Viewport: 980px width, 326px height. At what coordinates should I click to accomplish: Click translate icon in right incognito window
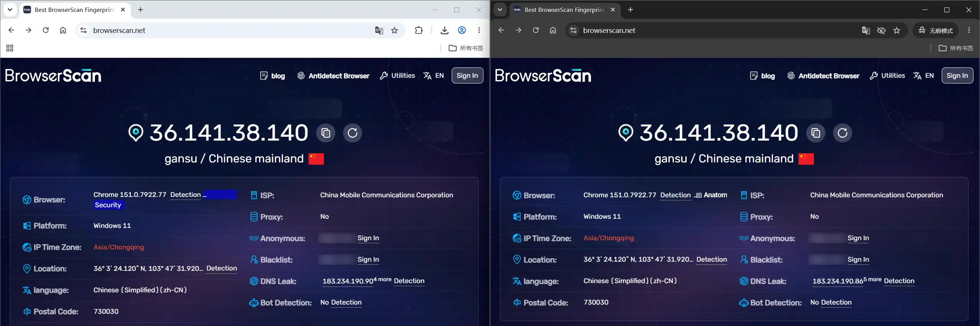tap(866, 30)
